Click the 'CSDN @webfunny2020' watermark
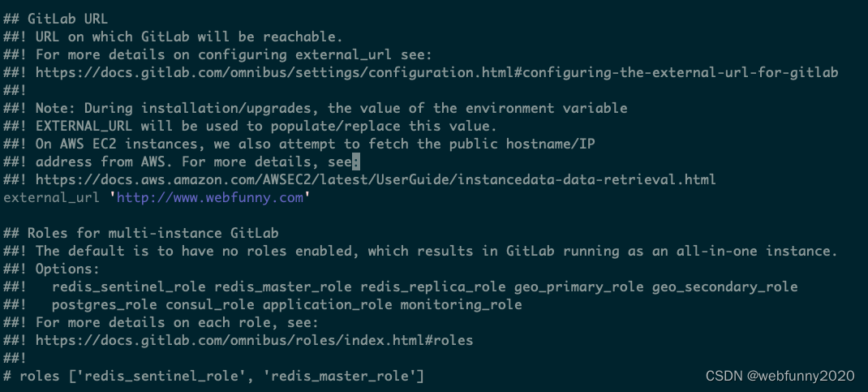Screen dimensions: 868x392 point(780,377)
